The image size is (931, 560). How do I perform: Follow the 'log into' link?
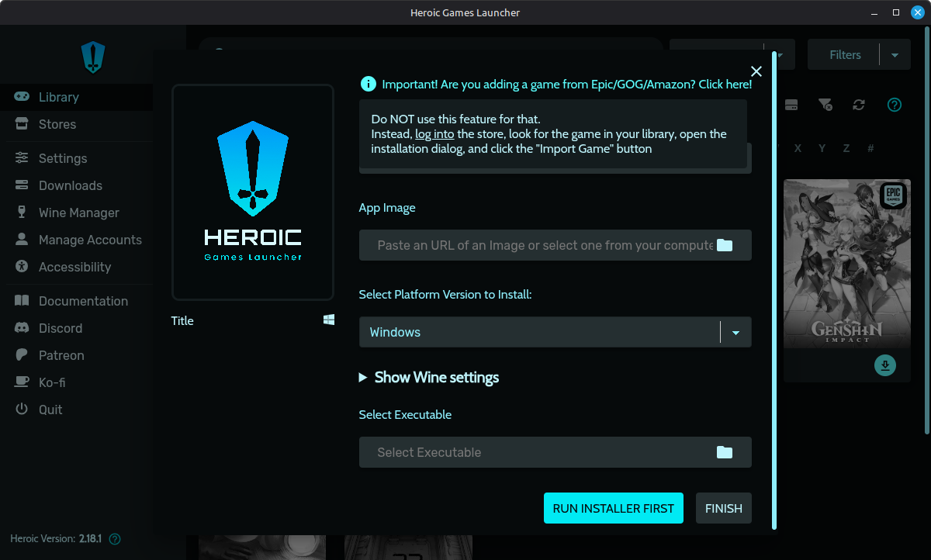434,134
